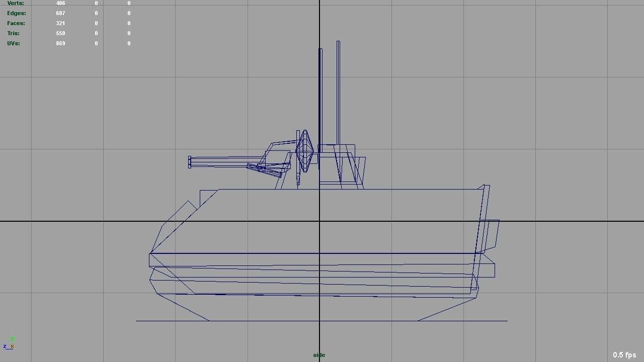
Task: Click the triangle count value 550
Action: tap(60, 33)
